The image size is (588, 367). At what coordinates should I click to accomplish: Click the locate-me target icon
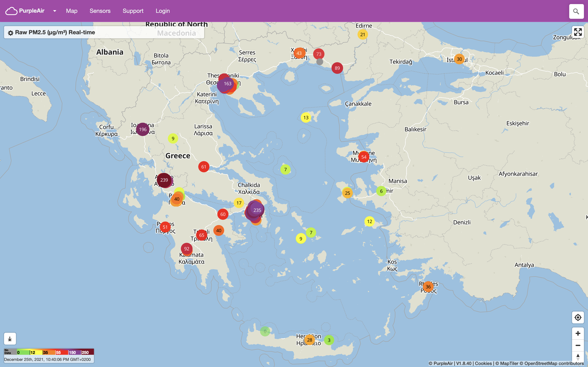pyautogui.click(x=578, y=317)
